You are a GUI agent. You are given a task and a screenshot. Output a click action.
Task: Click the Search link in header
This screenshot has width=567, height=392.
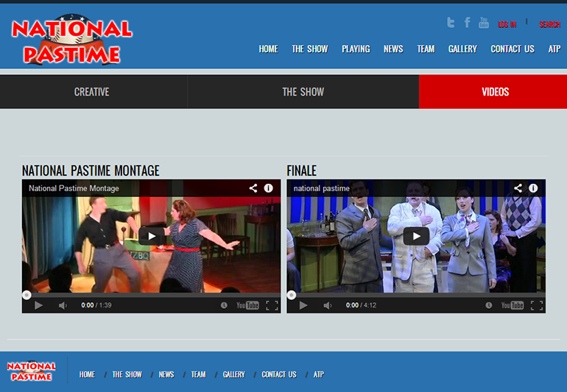tap(549, 24)
